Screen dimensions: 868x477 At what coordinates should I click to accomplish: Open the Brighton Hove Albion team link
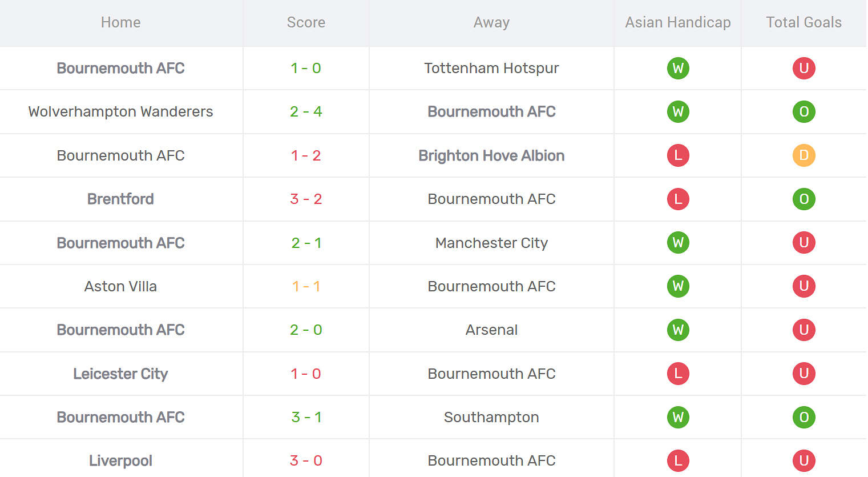(491, 155)
